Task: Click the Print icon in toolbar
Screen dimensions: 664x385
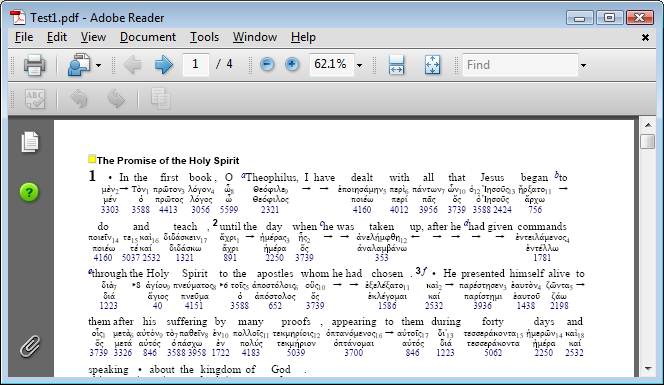Action: [34, 65]
